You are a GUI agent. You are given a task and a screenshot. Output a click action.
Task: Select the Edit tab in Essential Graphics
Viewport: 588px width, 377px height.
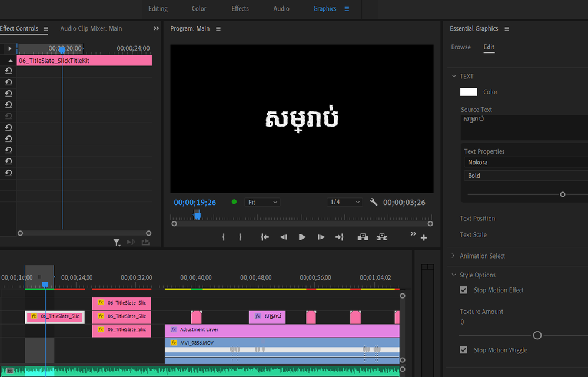(x=489, y=47)
